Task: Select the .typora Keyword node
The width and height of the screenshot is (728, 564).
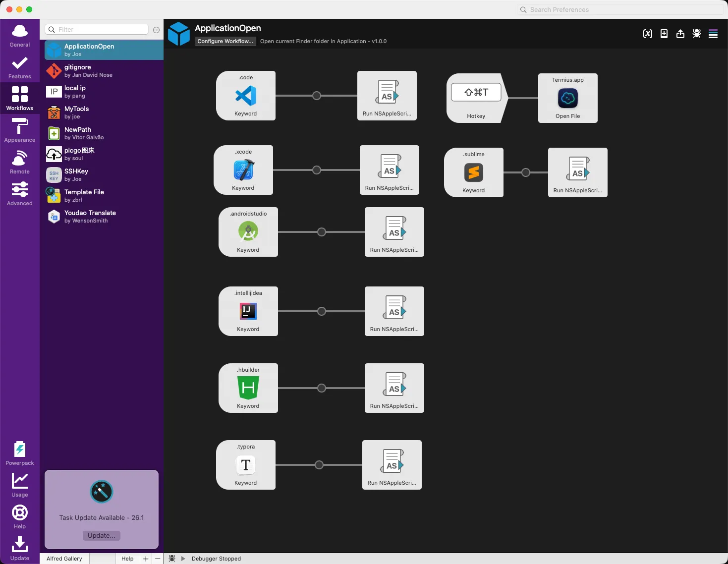Action: coord(246,465)
